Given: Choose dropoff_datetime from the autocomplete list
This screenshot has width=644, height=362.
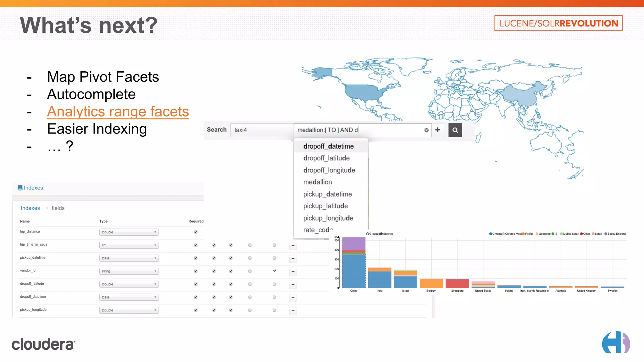Looking at the screenshot, I should (x=331, y=146).
